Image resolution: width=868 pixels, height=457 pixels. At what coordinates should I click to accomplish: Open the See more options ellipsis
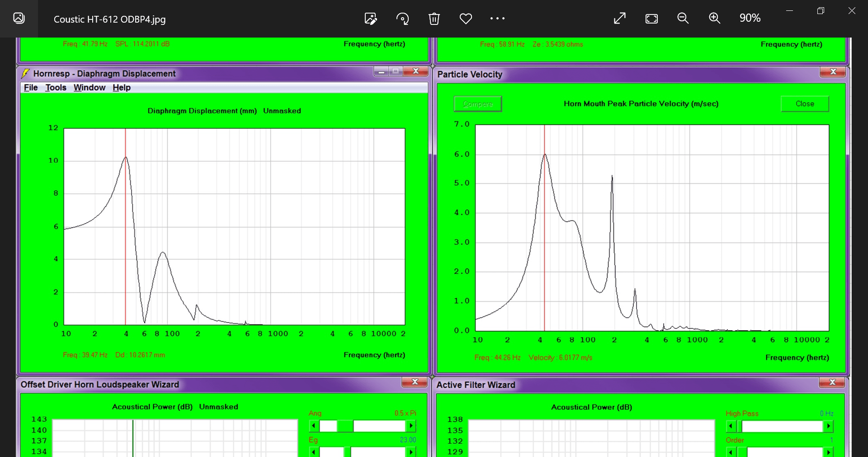pyautogui.click(x=497, y=19)
